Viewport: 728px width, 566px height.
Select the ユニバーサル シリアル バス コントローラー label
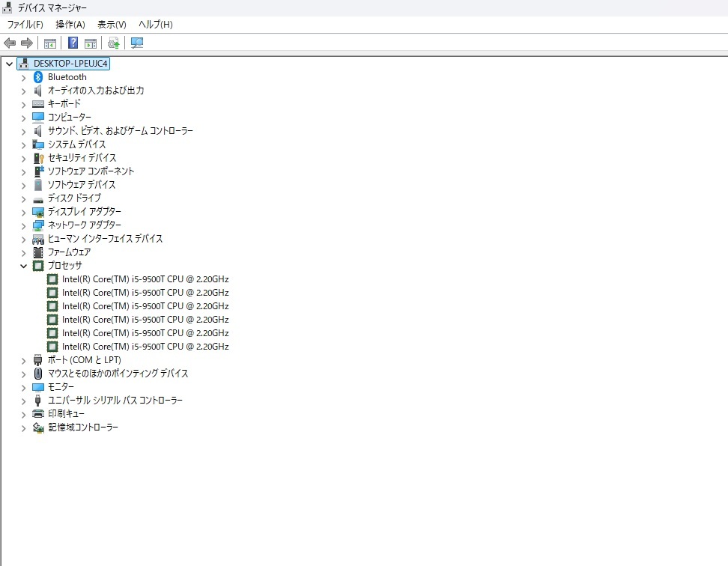[115, 401]
